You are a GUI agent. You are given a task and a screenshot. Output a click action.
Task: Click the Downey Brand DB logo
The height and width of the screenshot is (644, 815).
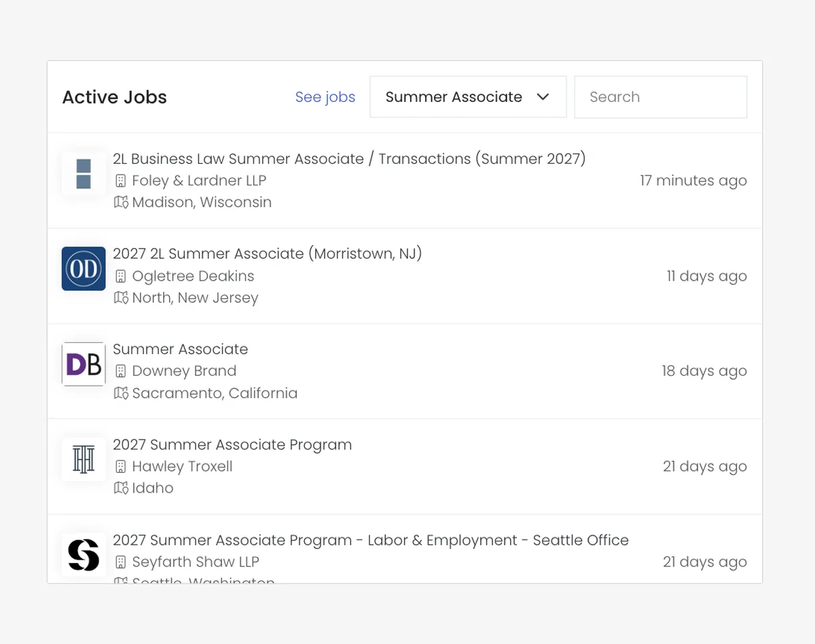click(84, 364)
